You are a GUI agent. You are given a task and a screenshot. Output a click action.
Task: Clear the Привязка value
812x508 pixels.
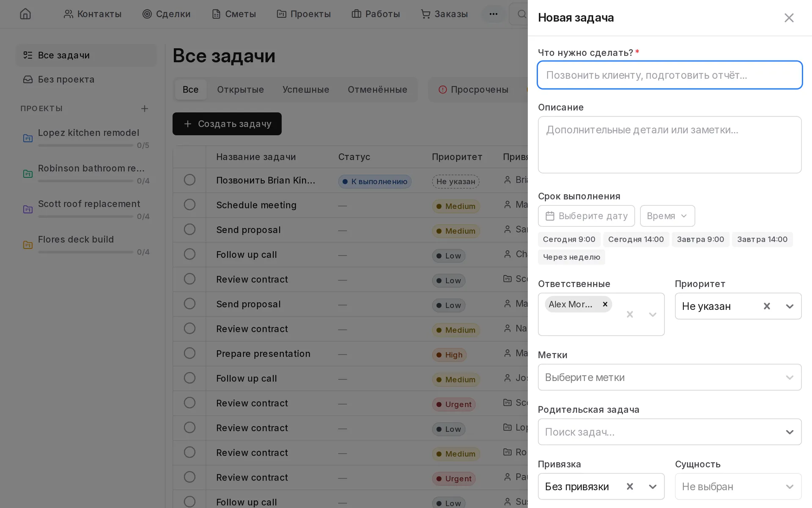630,486
